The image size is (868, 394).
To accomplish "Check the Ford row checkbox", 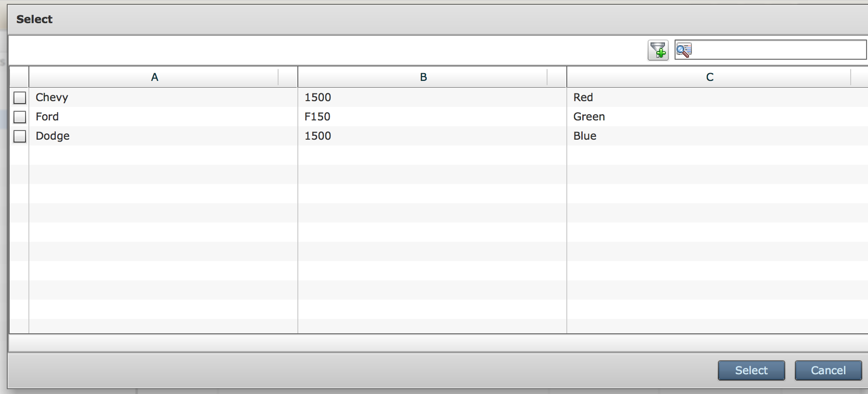I will 20,117.
